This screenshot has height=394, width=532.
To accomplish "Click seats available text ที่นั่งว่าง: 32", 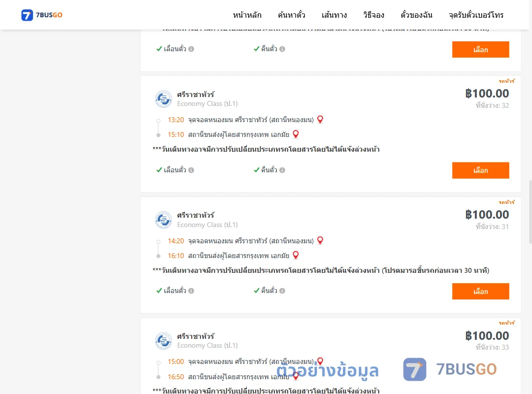I will [x=492, y=105].
